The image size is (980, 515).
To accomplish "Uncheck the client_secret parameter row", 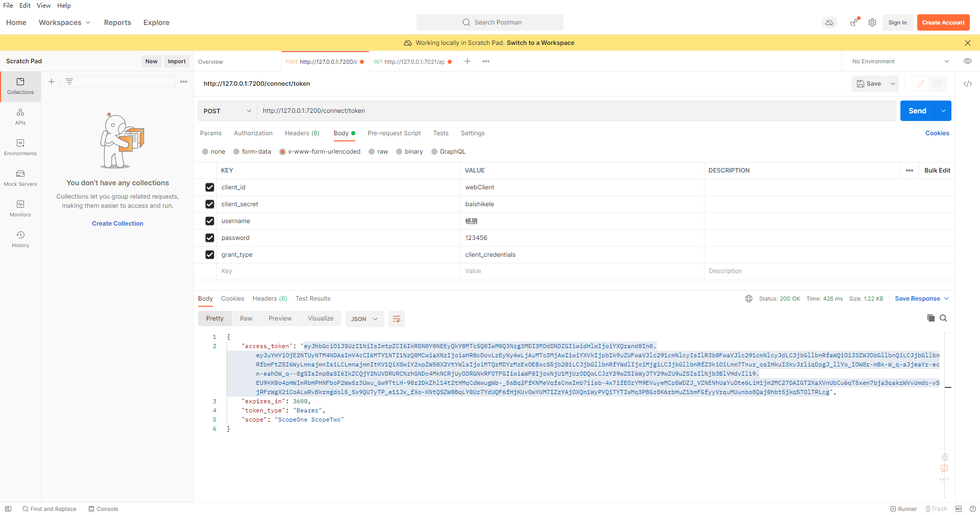I will click(x=210, y=204).
